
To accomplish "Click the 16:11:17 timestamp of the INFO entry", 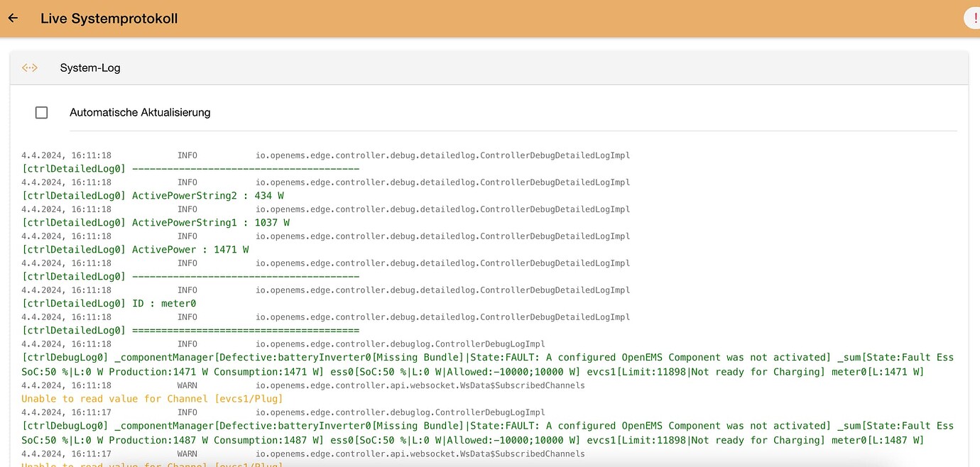I will point(66,412).
